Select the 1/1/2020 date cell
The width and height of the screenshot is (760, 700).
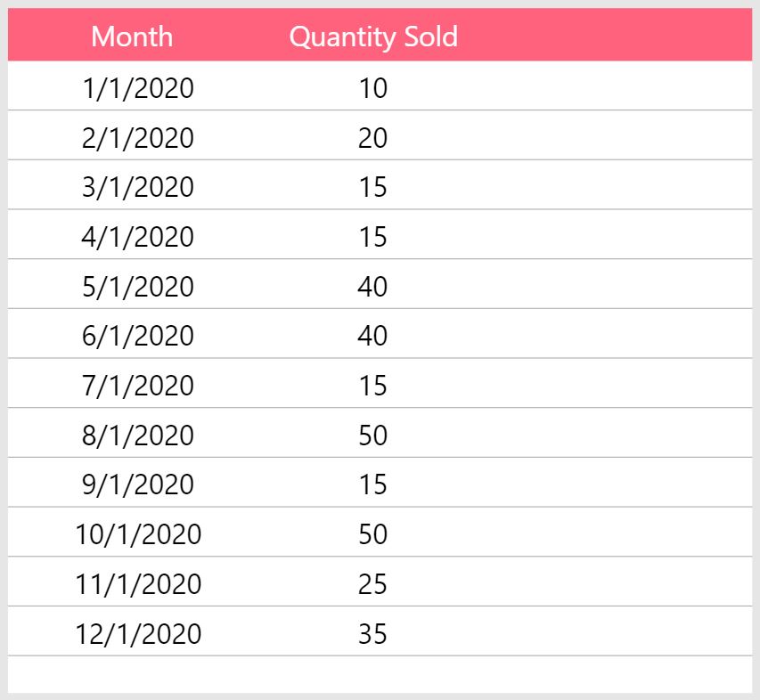click(x=138, y=88)
